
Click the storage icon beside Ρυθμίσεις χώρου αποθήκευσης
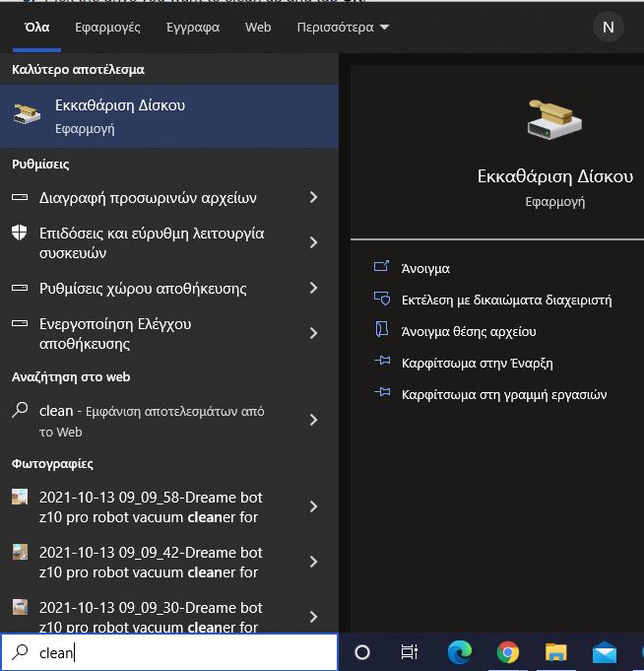tap(20, 288)
